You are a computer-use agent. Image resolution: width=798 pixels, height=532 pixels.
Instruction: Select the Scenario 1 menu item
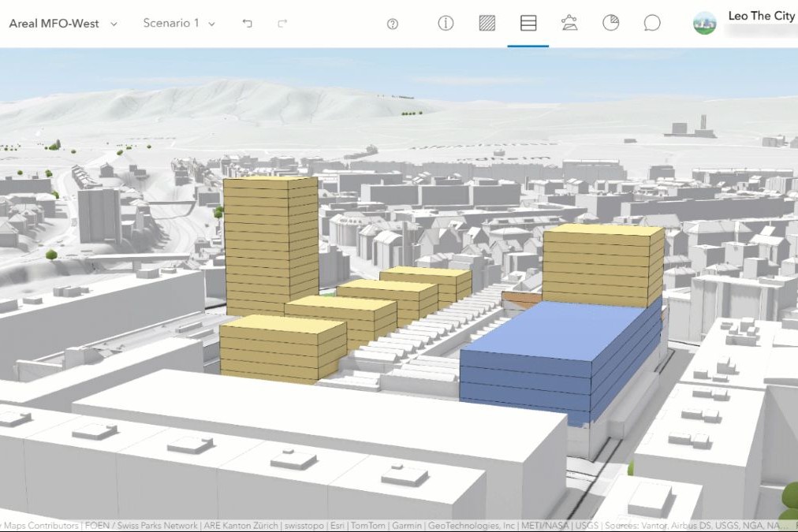(x=170, y=24)
